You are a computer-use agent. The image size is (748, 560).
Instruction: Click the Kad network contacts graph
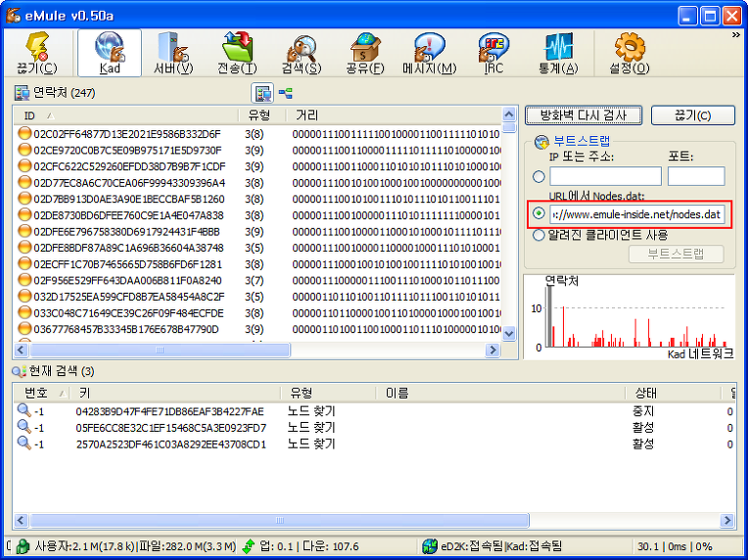(x=630, y=317)
